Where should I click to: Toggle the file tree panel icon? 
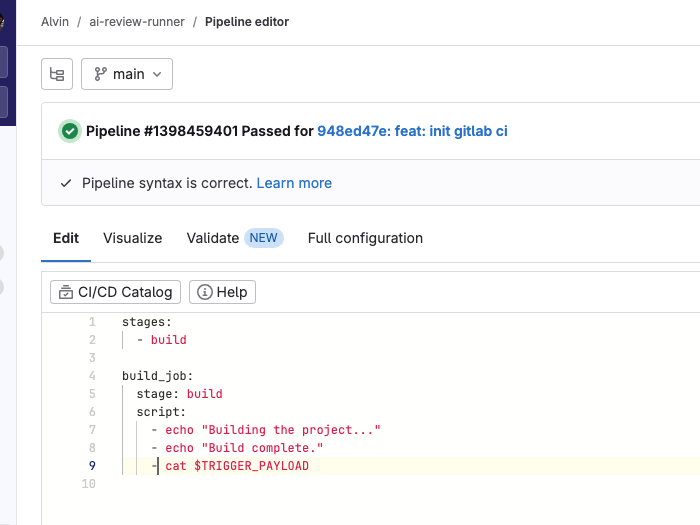pyautogui.click(x=57, y=74)
